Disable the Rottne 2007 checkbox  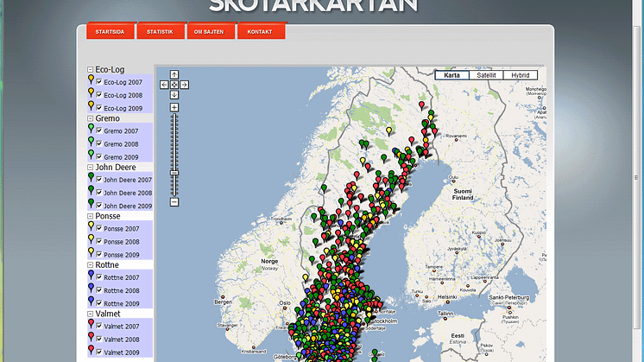pyautogui.click(x=99, y=277)
